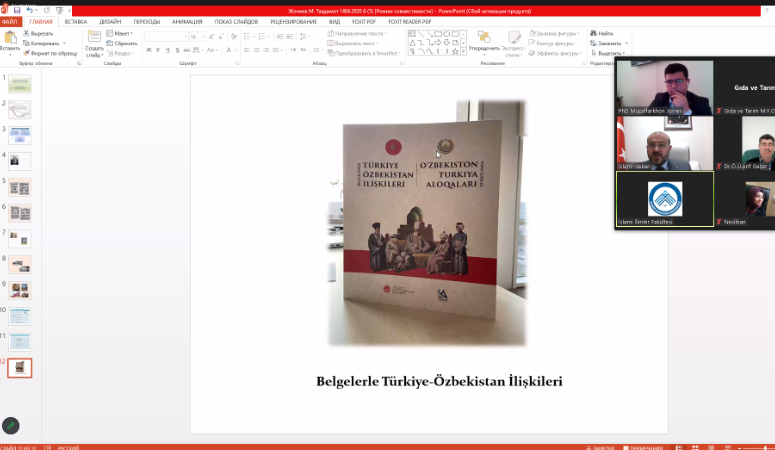Select slide 8 thumbnail in slide panel
775x450 pixels.
click(20, 265)
